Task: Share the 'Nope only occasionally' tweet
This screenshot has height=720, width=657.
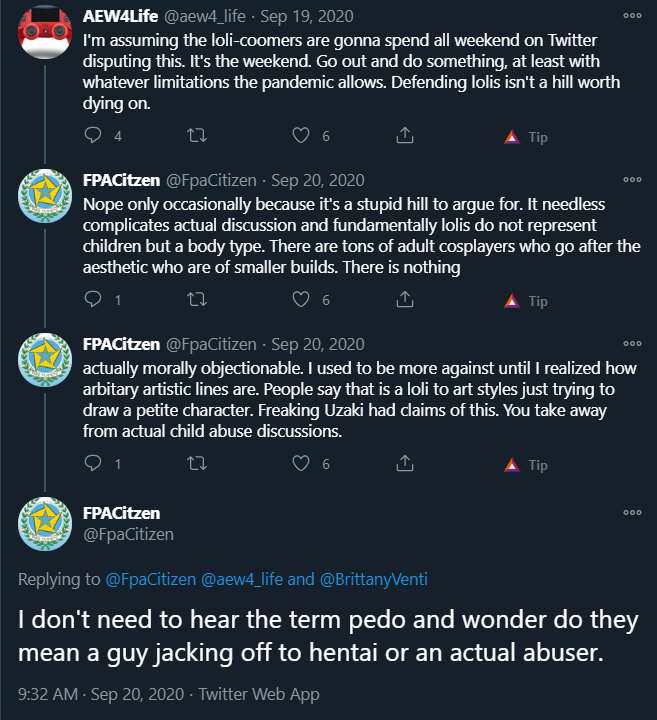Action: coord(405,299)
